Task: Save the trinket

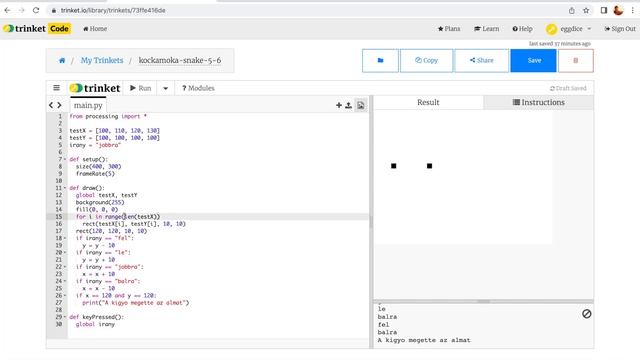Action: point(533,60)
